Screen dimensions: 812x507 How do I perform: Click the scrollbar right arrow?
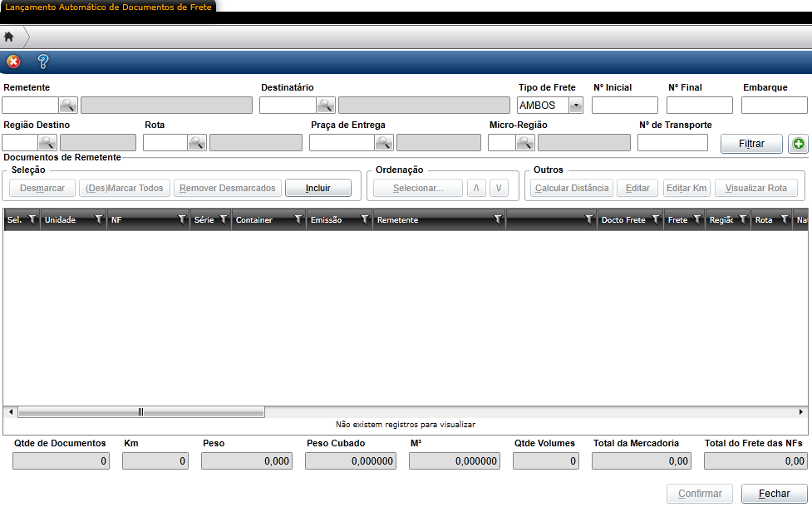(800, 412)
